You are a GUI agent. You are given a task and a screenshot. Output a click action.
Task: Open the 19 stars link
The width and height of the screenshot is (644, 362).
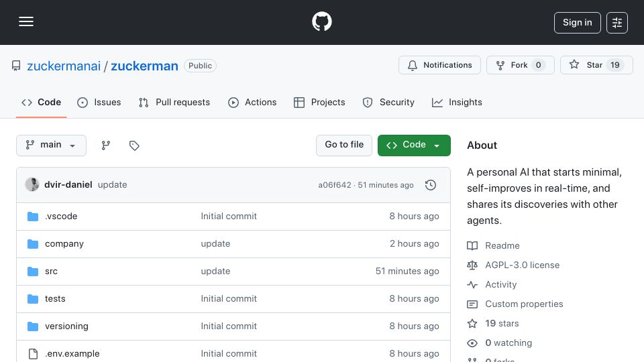(502, 323)
